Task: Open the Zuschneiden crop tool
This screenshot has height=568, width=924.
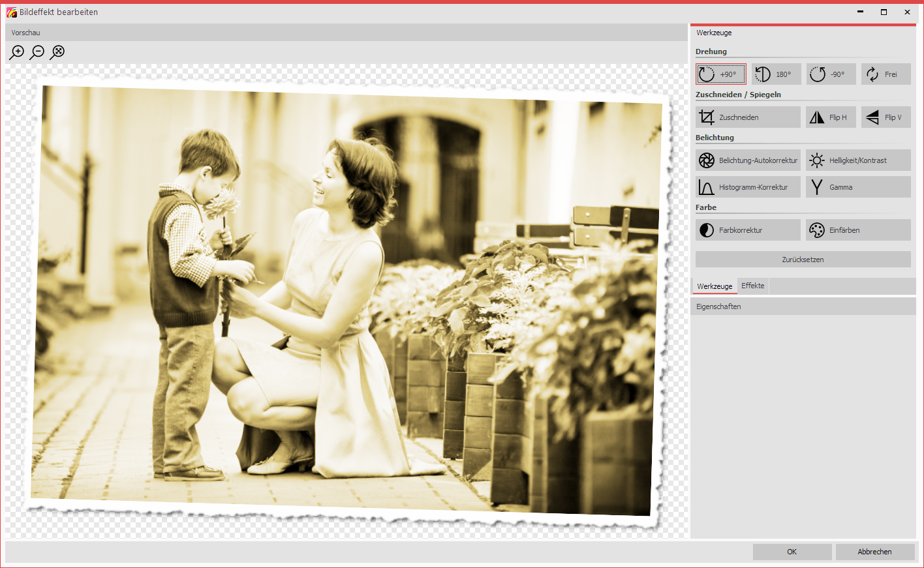Action: click(748, 117)
